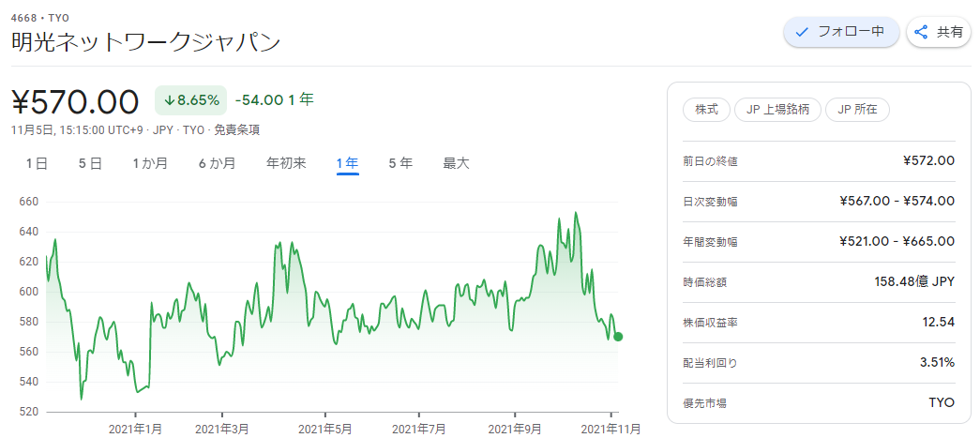Show the 最大 range
The height and width of the screenshot is (438, 980).
(x=456, y=164)
